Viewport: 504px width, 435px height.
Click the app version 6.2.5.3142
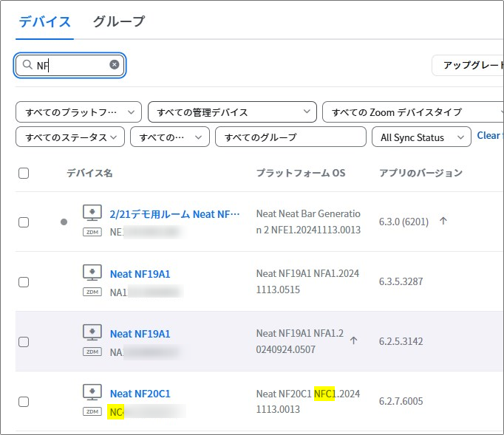coord(401,341)
